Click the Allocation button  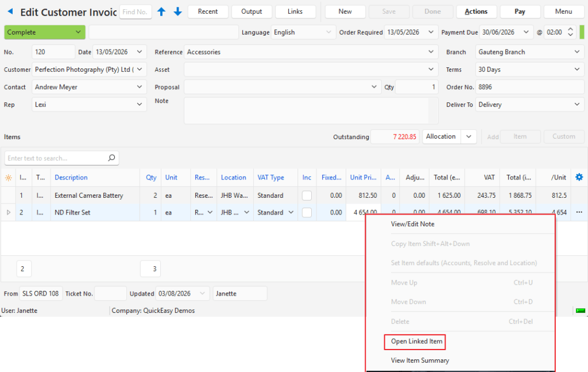coord(441,137)
